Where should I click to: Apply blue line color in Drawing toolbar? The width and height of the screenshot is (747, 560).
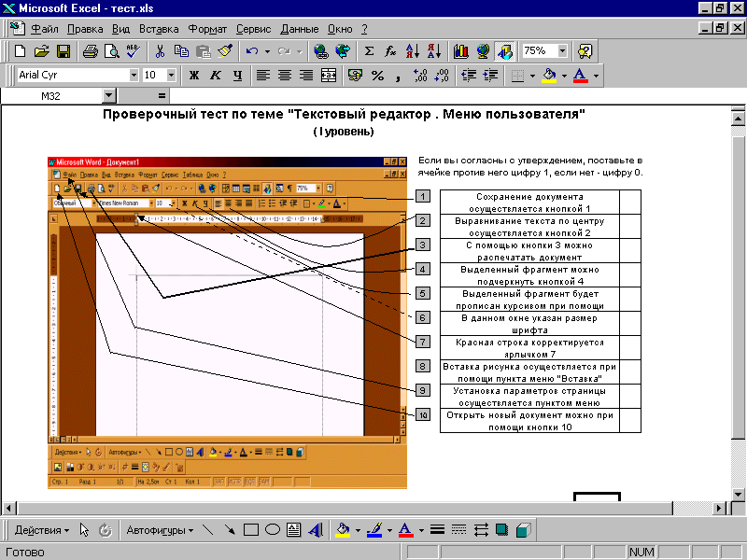point(375,530)
